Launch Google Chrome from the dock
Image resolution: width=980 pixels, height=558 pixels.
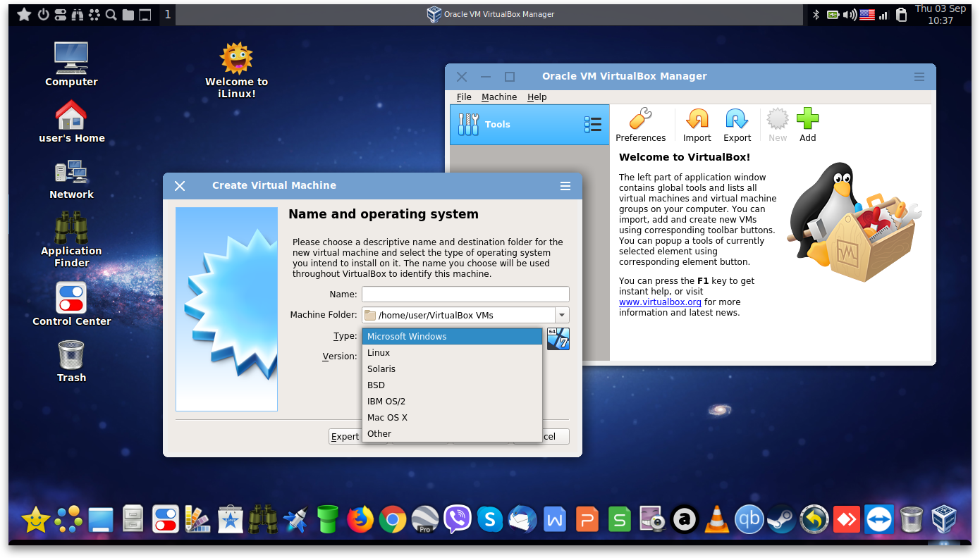[393, 520]
